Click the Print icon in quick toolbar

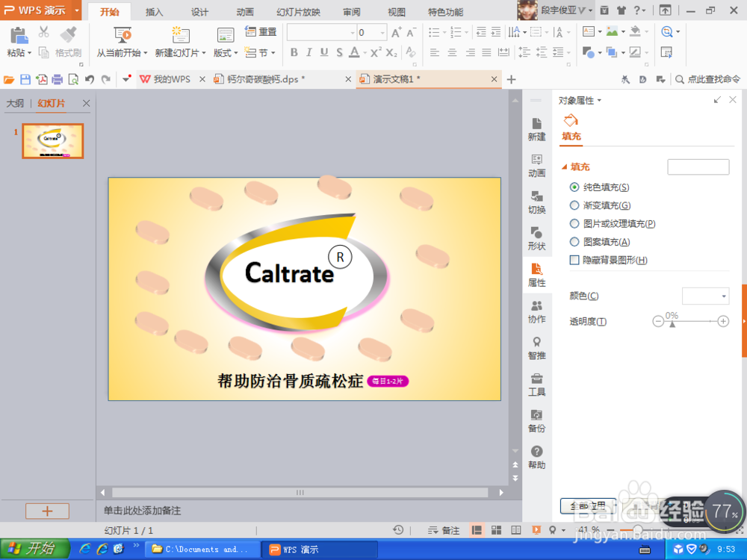58,80
